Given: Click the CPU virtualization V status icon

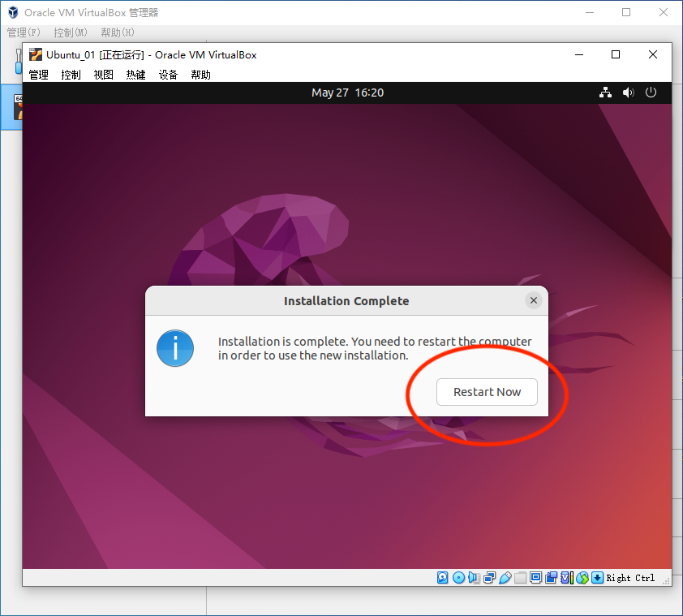Looking at the screenshot, I should (567, 578).
